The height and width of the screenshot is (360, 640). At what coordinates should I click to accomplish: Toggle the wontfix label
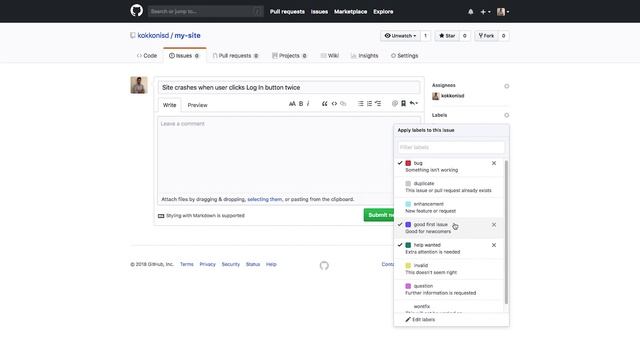[x=449, y=307]
